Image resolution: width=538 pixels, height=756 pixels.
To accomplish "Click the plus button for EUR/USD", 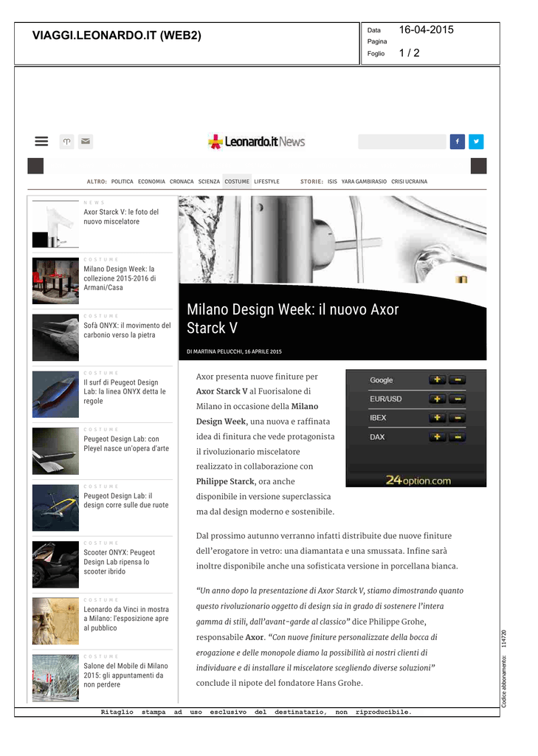I will [437, 399].
